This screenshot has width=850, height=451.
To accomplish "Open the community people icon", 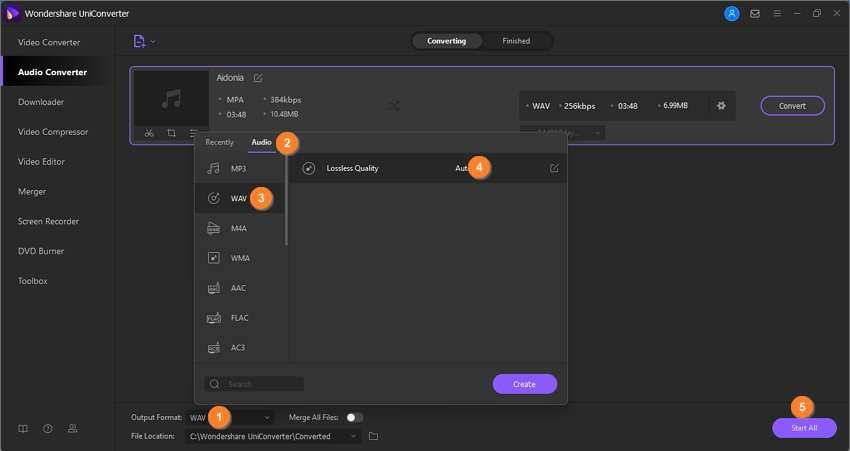I will (x=72, y=428).
